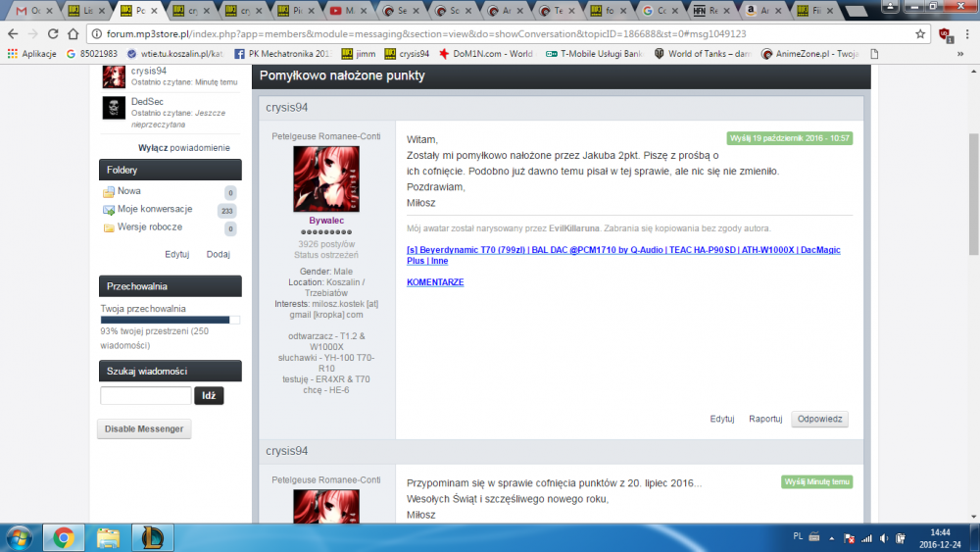
Task: Click the Twoja przechowalnia storage progress bar
Action: click(x=170, y=320)
